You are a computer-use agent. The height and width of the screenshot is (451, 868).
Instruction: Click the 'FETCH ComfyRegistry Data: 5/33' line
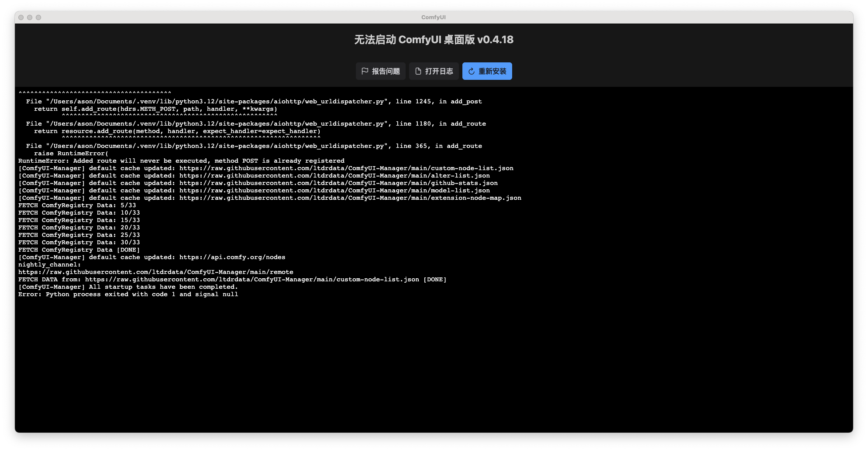pos(77,205)
